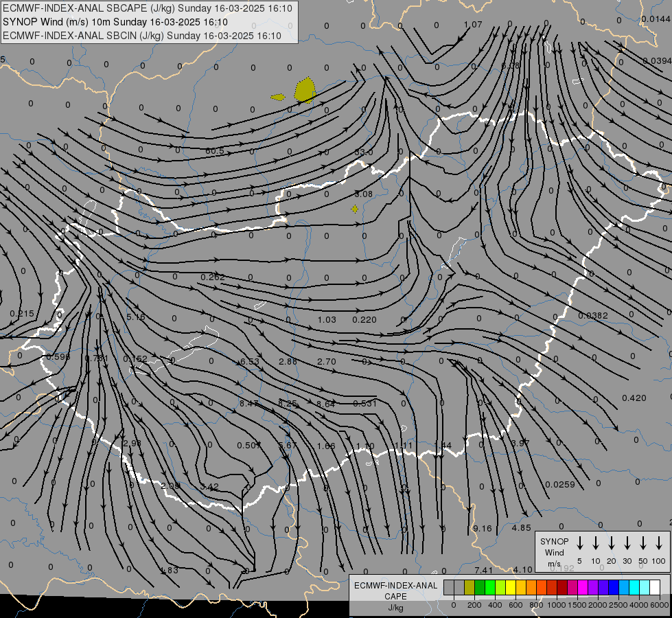Click the 10 m/s wind legend arrow
Screen dimensions: 672x618
pyautogui.click(x=596, y=543)
